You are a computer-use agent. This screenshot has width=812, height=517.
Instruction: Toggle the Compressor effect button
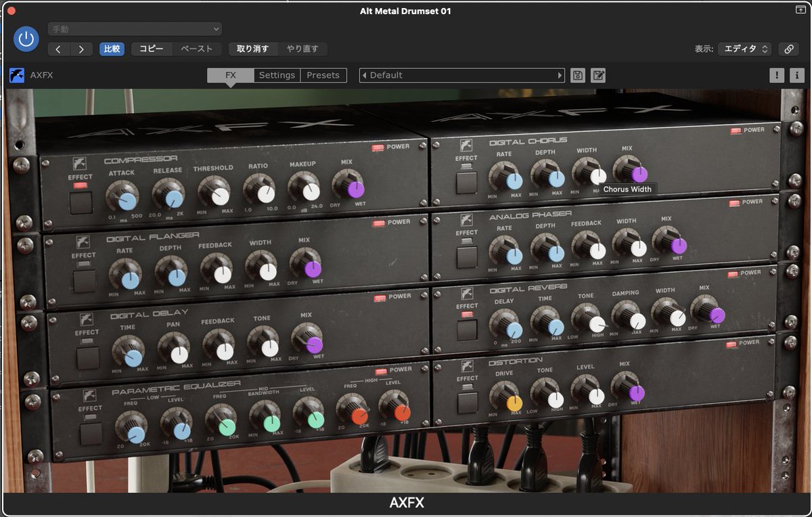click(81, 202)
